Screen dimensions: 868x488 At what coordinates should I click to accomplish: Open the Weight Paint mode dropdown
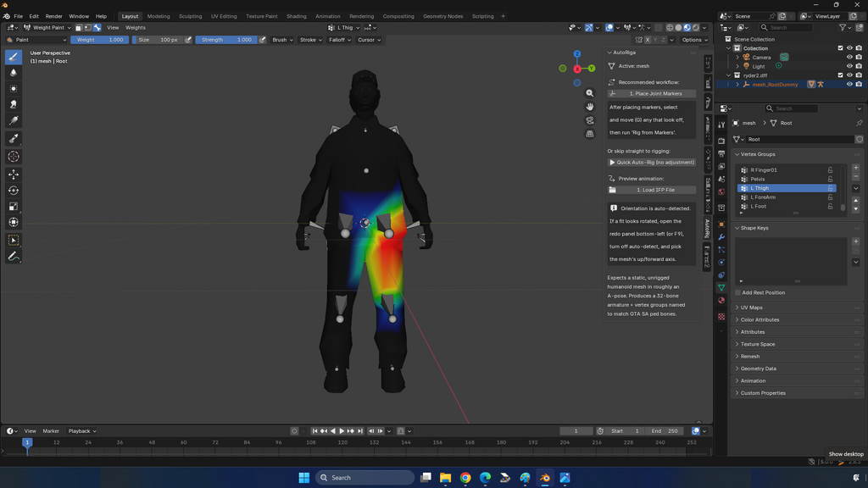(x=47, y=28)
